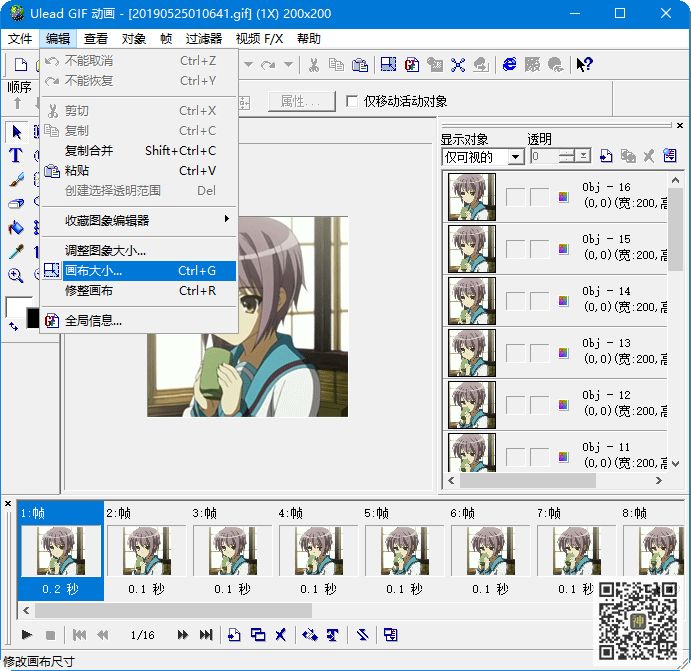Image resolution: width=691 pixels, height=671 pixels.
Task: Choose Global Information menu entry
Action: coord(139,321)
